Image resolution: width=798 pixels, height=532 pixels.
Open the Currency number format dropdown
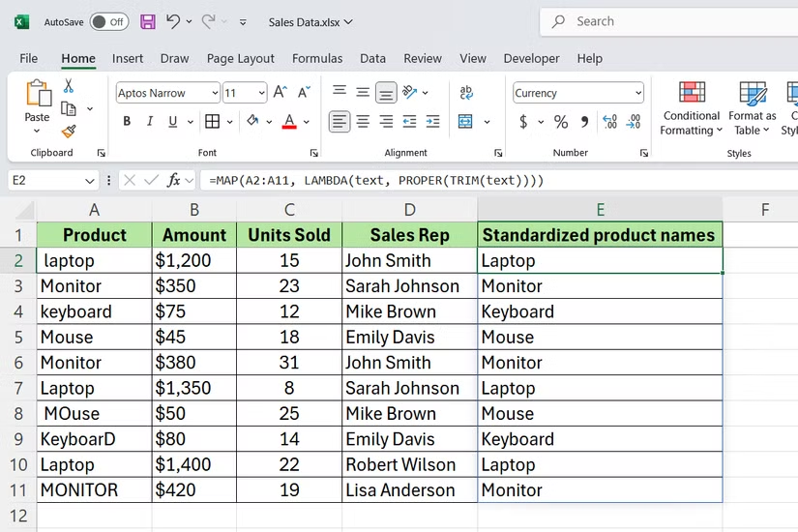[x=638, y=93]
